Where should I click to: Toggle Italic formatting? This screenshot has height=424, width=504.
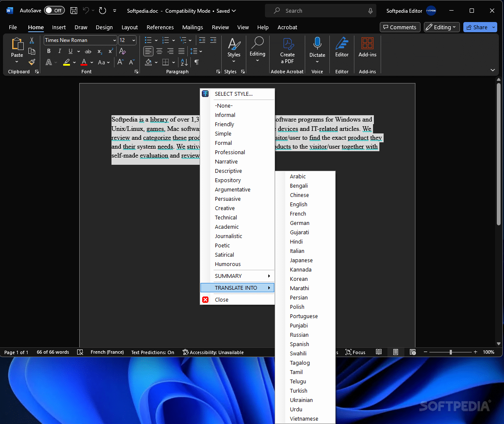point(59,51)
